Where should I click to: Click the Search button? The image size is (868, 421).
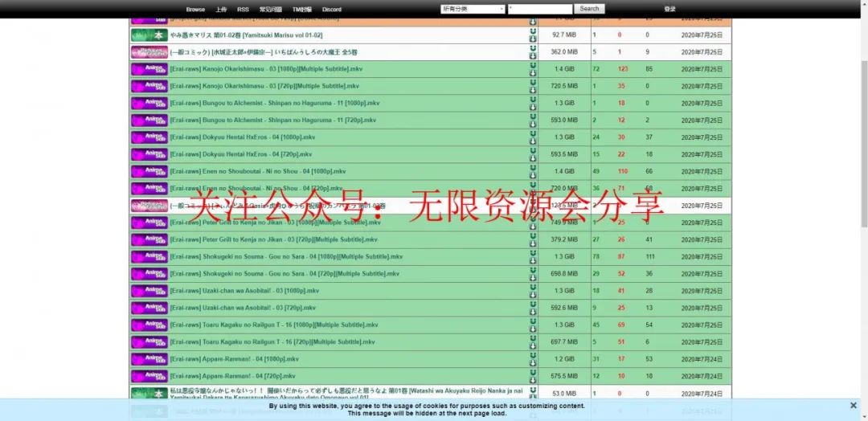(x=590, y=9)
